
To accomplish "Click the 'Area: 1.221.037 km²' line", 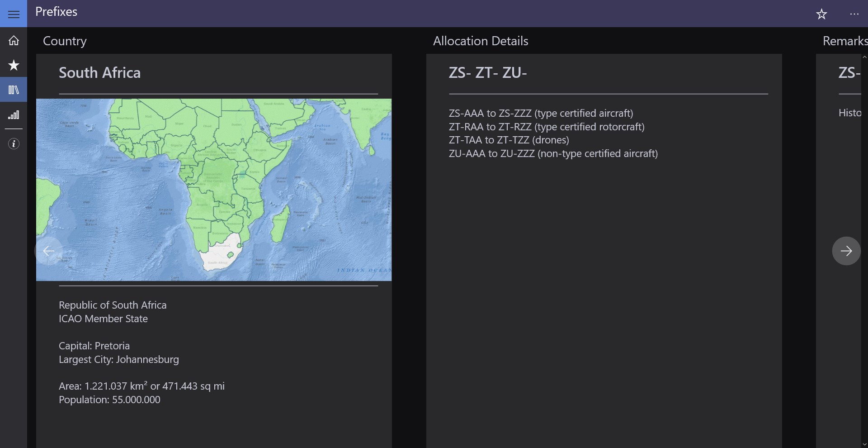I will [142, 386].
